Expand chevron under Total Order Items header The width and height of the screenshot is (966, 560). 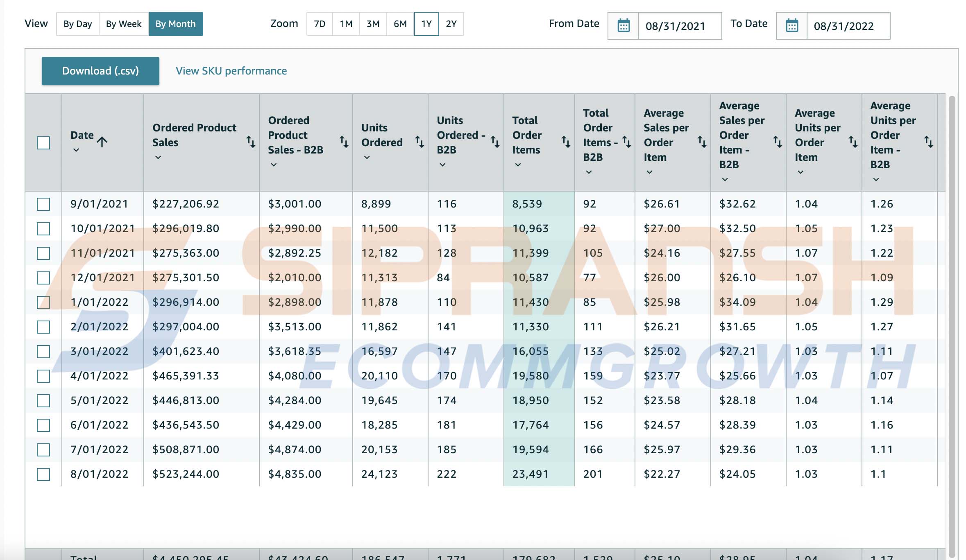pyautogui.click(x=518, y=165)
